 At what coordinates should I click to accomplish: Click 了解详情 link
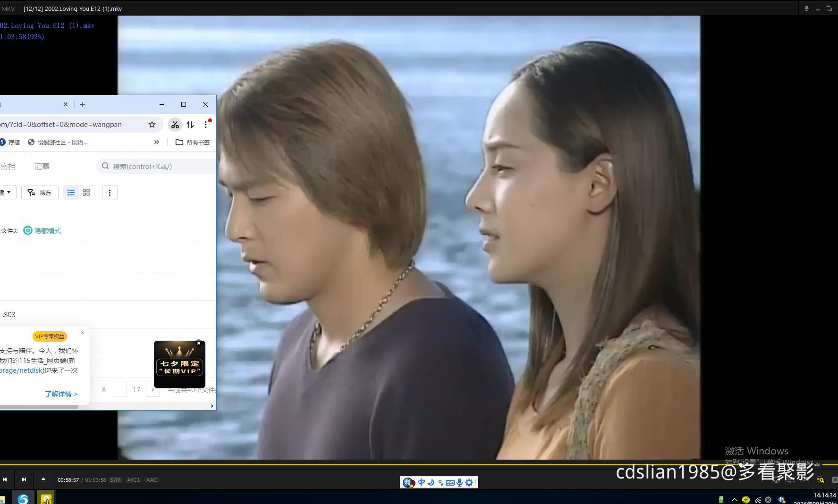click(x=61, y=394)
